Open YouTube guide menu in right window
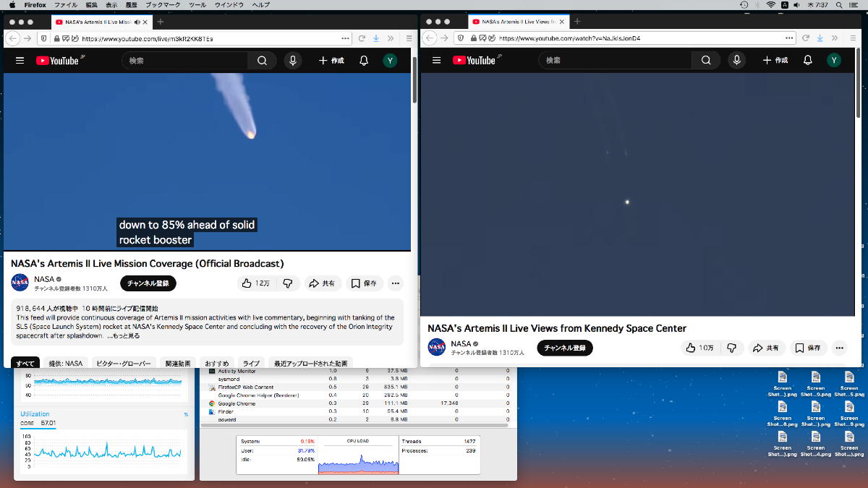This screenshot has width=868, height=488. [x=436, y=61]
